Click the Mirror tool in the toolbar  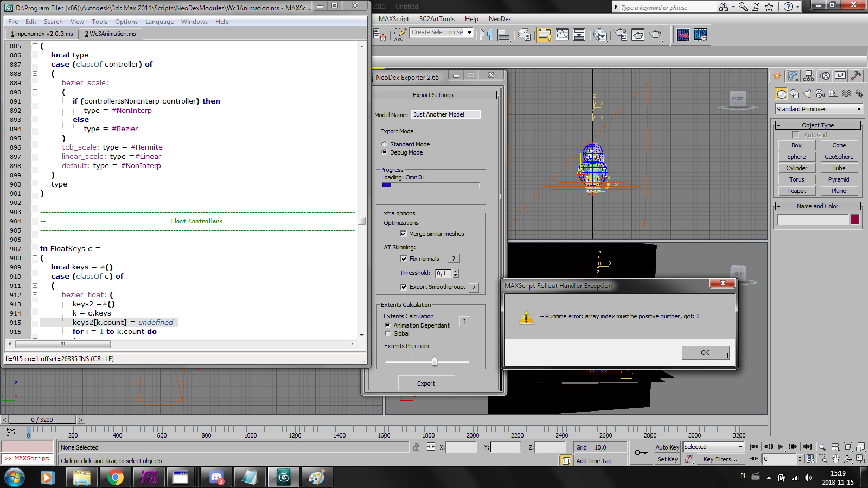[486, 35]
